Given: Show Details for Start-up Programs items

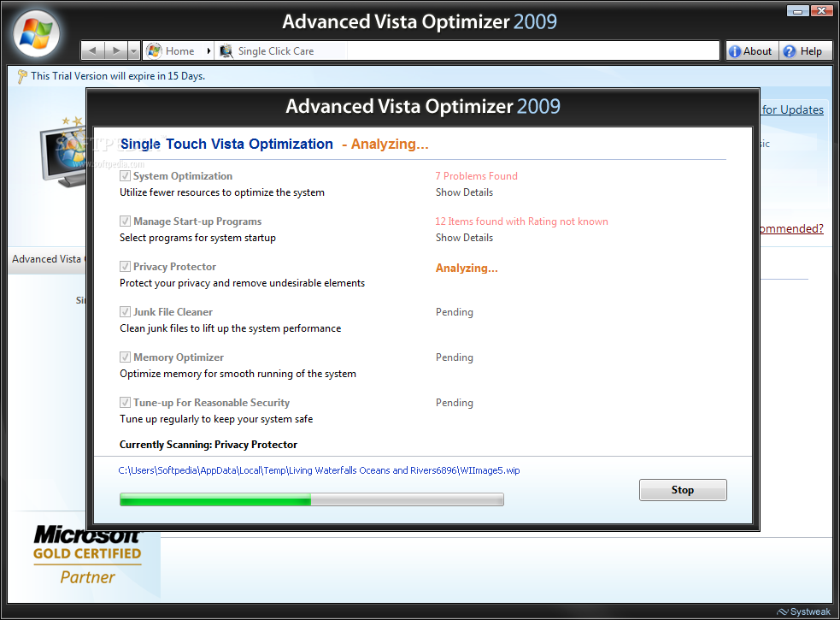Looking at the screenshot, I should (x=464, y=238).
